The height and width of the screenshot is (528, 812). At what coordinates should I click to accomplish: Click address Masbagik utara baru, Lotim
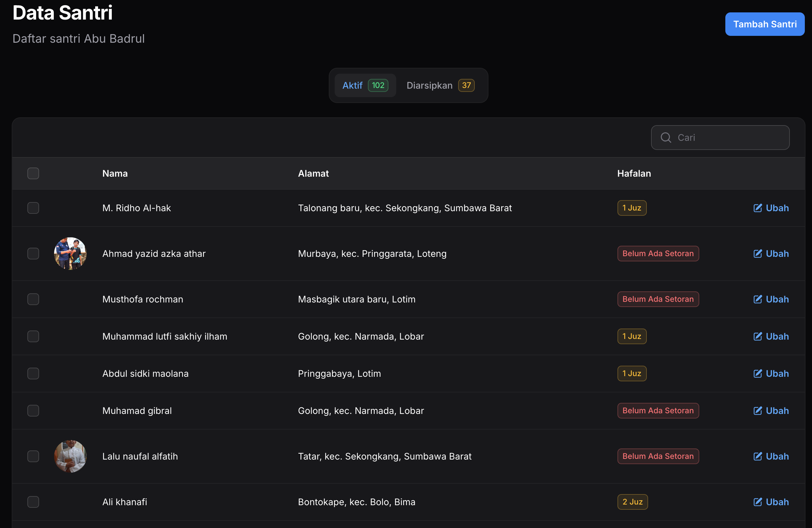click(356, 299)
